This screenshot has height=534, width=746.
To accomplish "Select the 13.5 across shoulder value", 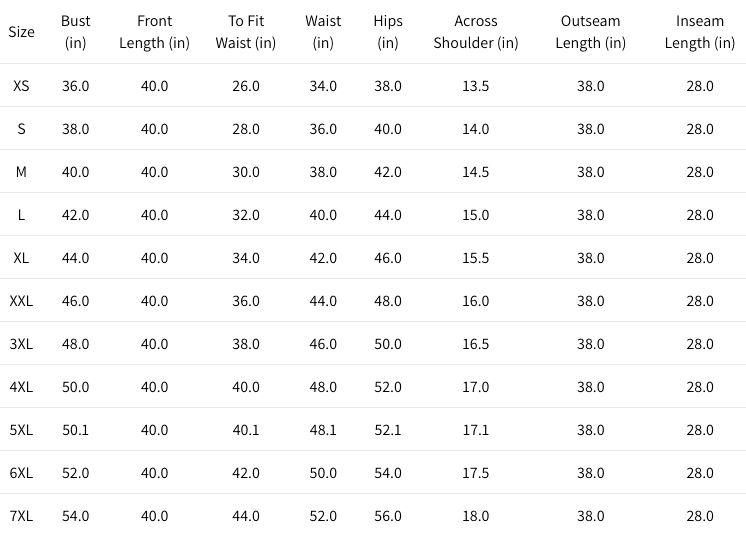I will pos(476,86).
